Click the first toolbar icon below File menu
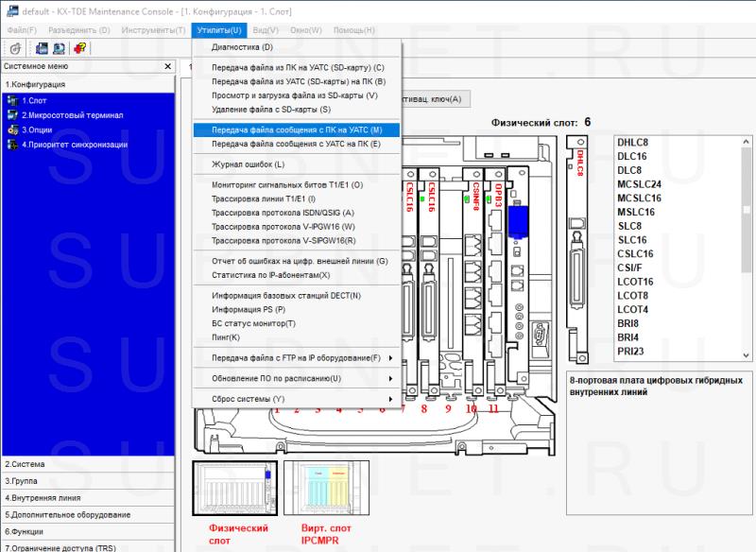Image resolution: width=756 pixels, height=552 pixels. click(x=14, y=48)
